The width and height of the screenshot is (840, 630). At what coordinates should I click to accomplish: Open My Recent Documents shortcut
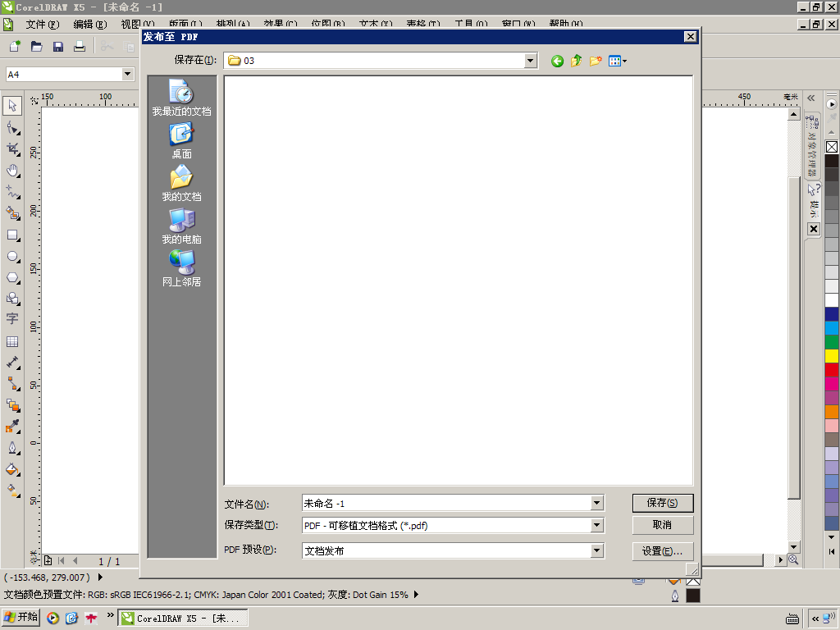[x=181, y=97]
